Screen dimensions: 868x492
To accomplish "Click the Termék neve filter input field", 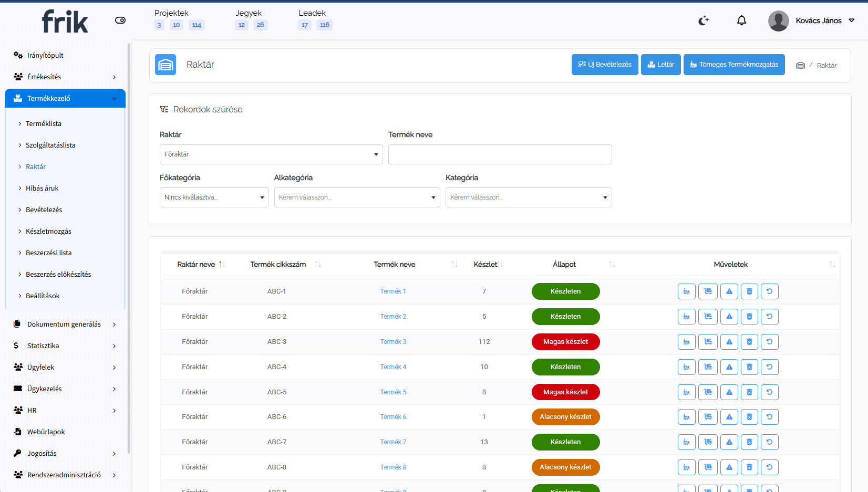I will pos(500,154).
